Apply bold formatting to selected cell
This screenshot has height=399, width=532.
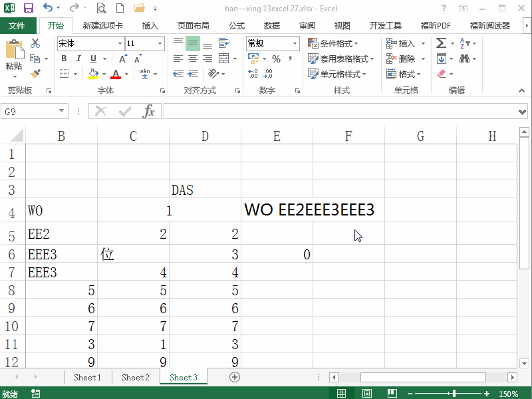click(64, 59)
